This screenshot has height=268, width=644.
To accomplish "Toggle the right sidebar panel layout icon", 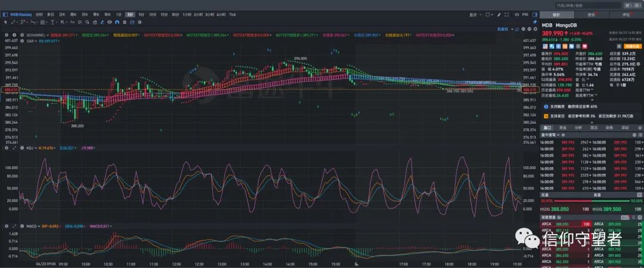I will click(535, 15).
